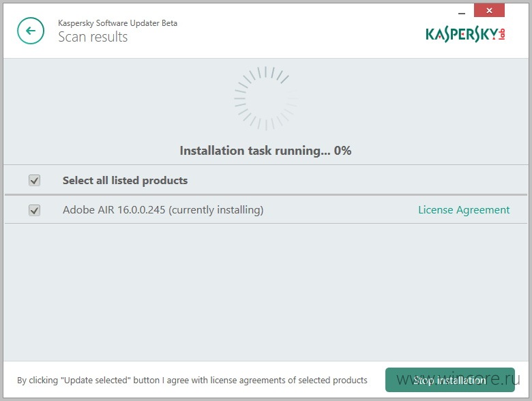Click the license agreements notice text at the bottom
Screen dimensions: 532x401
coord(192,381)
